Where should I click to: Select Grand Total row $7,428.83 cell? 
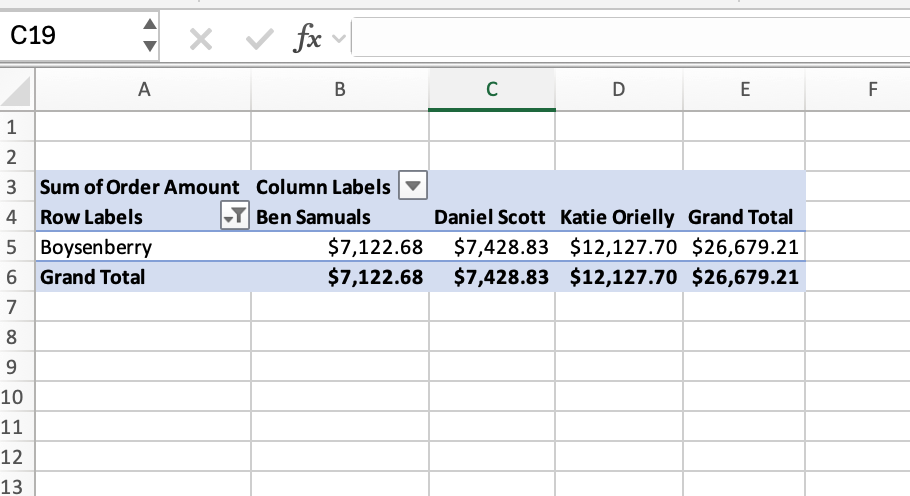[x=492, y=277]
